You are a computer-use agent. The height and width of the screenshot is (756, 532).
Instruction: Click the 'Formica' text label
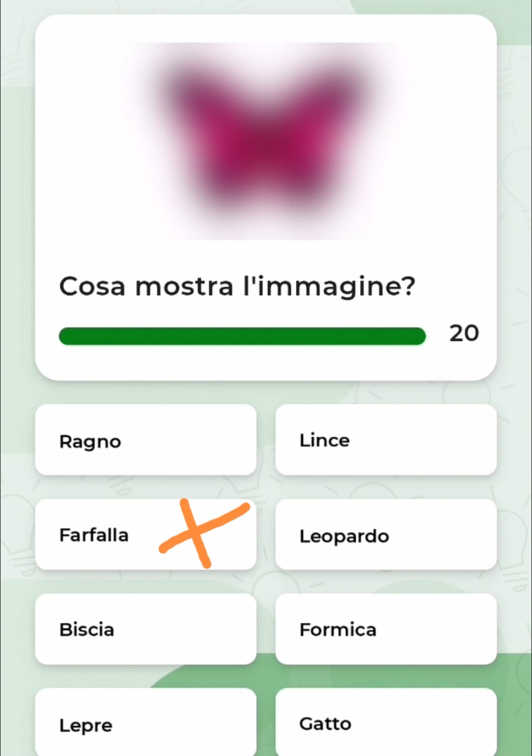click(337, 630)
